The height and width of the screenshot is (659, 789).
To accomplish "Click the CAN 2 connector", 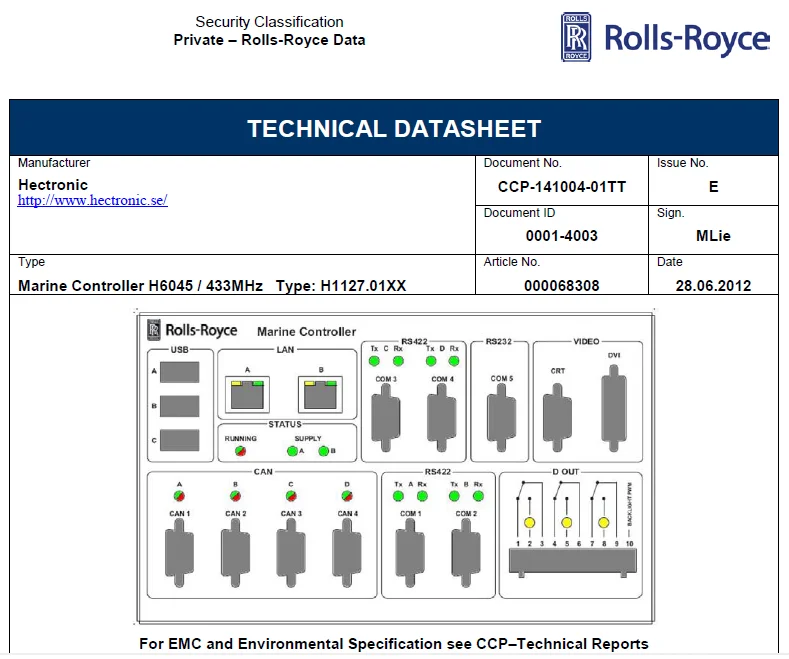I will [235, 553].
